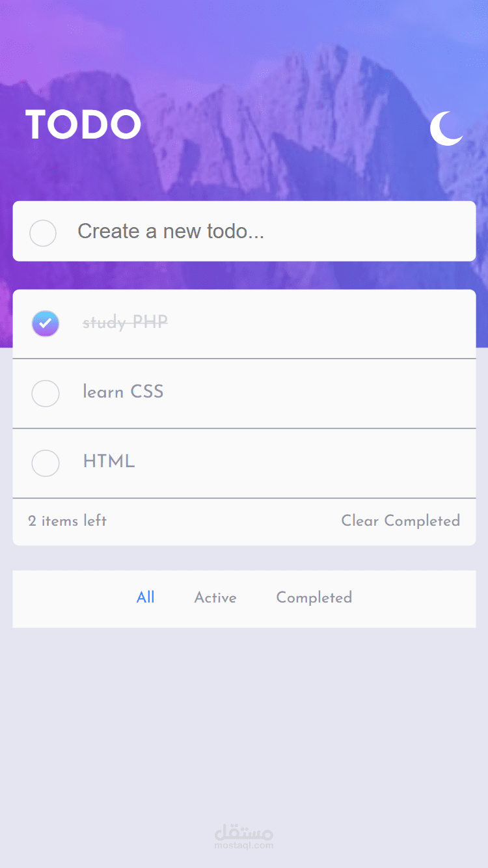Click the strikethrough study PHP text
This screenshot has width=488, height=868.
point(125,322)
